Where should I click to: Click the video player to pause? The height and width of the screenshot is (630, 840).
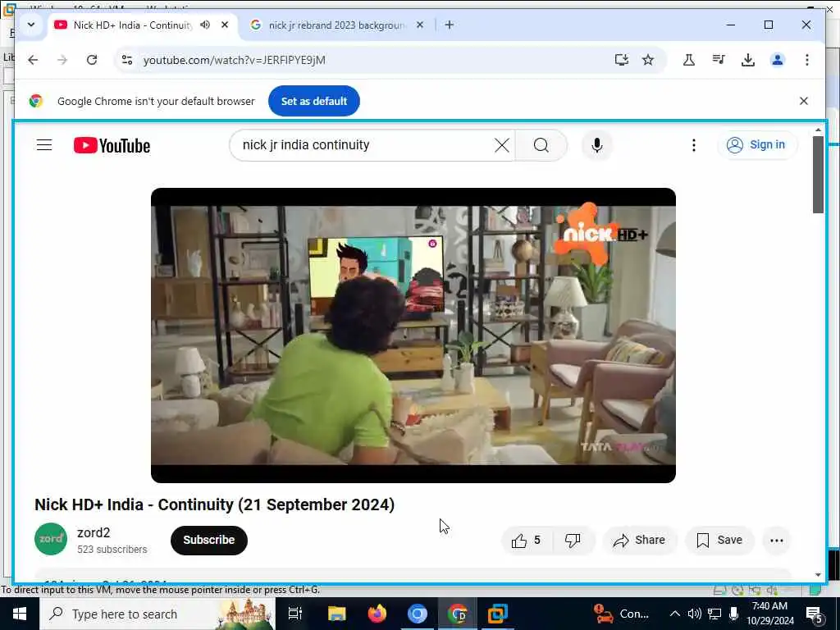tap(413, 335)
